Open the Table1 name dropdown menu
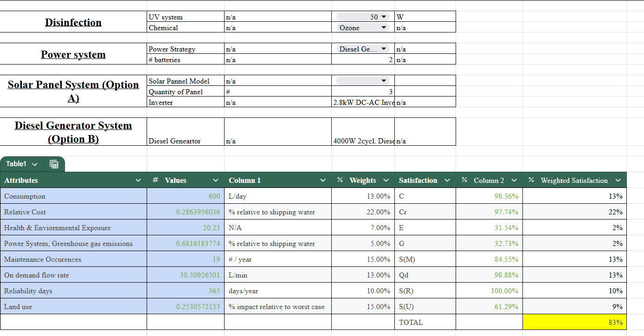The width and height of the screenshot is (644, 336). (35, 164)
